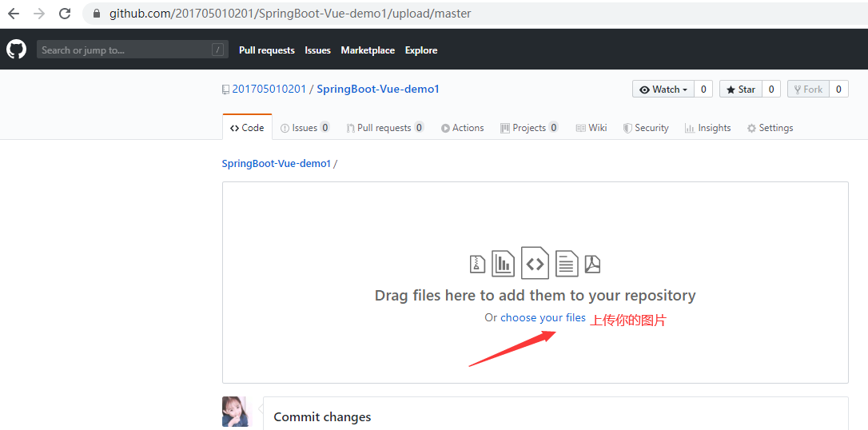Open the Watch dropdown button
Screen dimensions: 868x430
point(663,89)
